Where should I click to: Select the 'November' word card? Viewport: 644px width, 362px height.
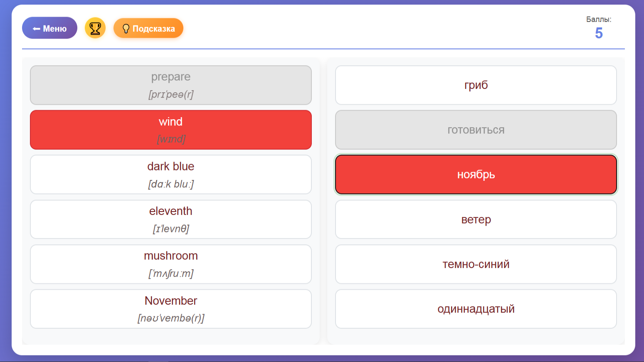[170, 309]
